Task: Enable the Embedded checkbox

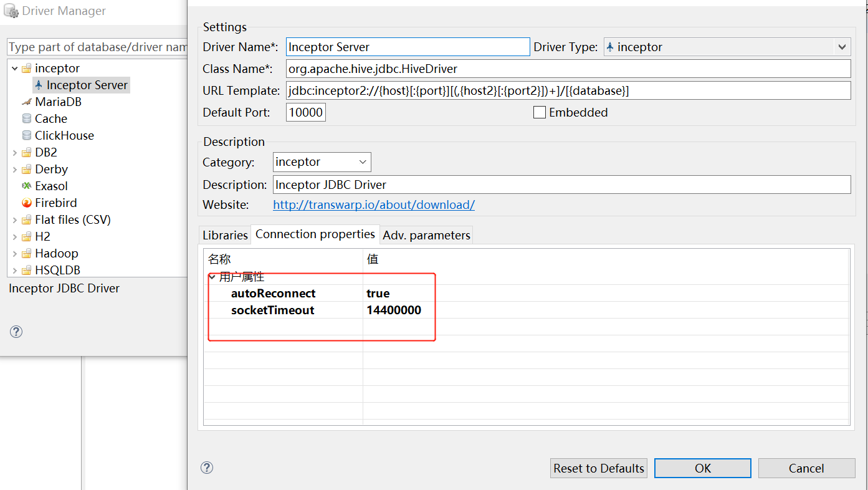Action: pos(540,113)
